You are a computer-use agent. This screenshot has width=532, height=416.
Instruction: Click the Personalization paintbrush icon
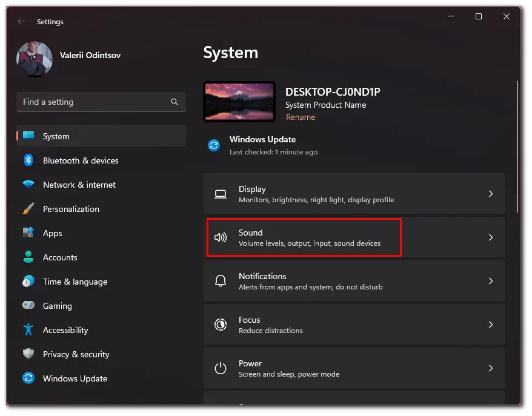[28, 209]
